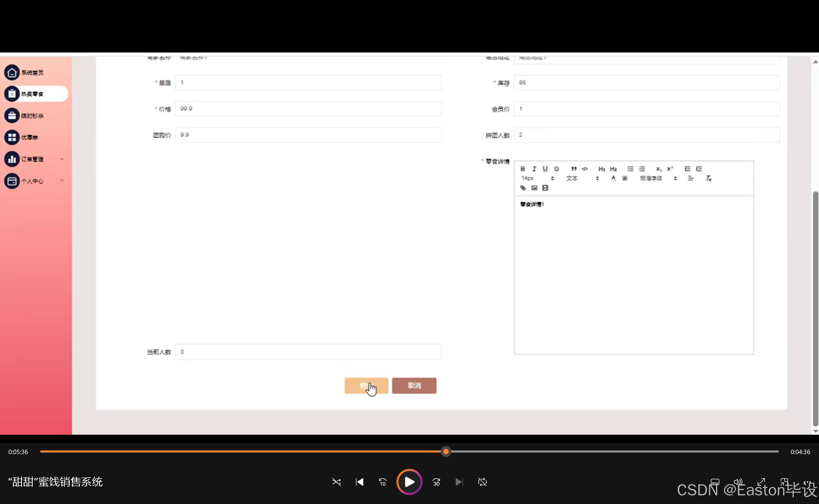Click the 价格 input field
Image resolution: width=819 pixels, height=504 pixels.
pos(308,109)
